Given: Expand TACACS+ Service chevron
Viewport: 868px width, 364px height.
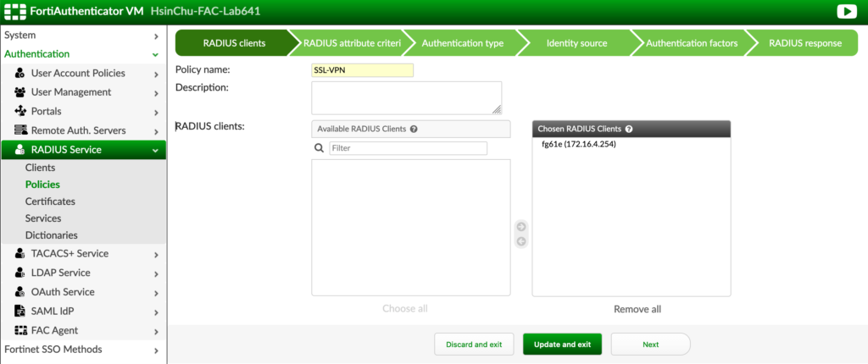Looking at the screenshot, I should pos(156,255).
